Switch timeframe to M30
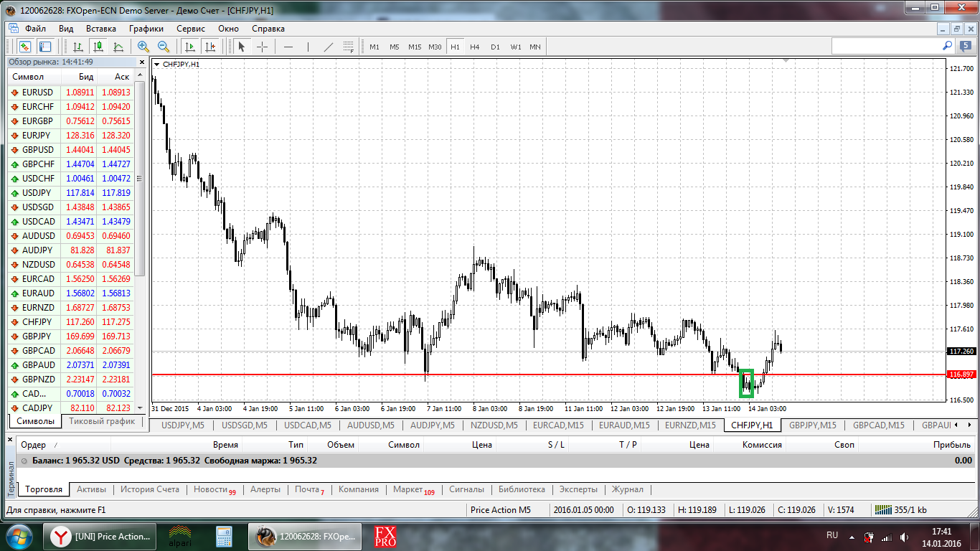The image size is (980, 551). click(x=435, y=47)
